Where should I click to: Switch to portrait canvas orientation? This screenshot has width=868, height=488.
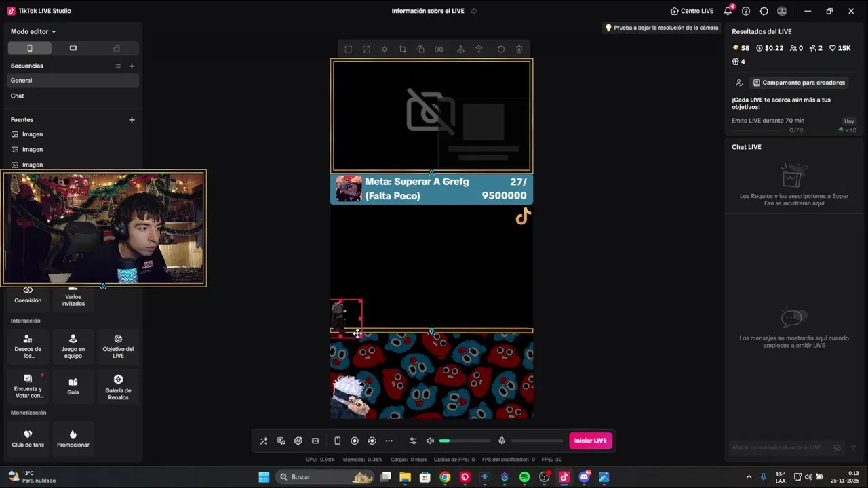pyautogui.click(x=29, y=48)
